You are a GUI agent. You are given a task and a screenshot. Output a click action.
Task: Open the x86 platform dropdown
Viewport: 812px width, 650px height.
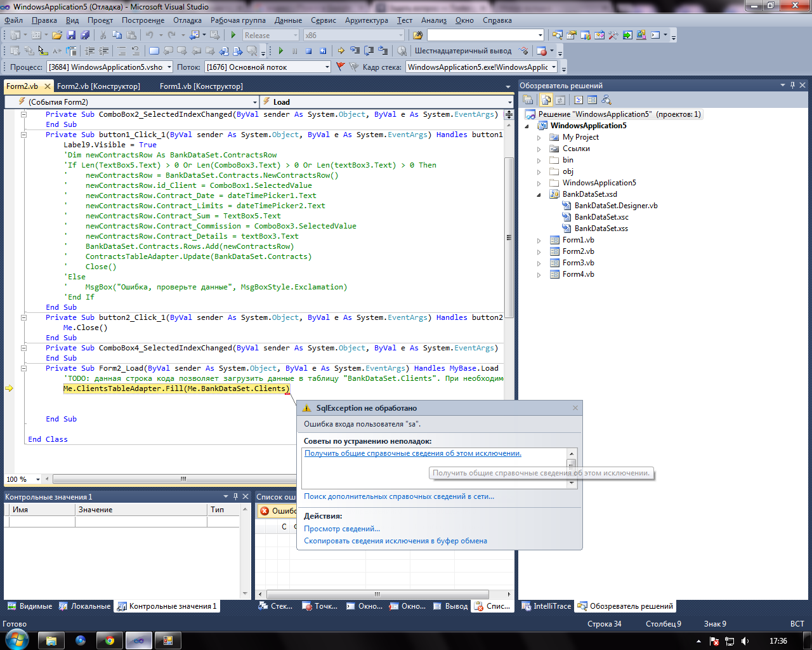click(400, 36)
